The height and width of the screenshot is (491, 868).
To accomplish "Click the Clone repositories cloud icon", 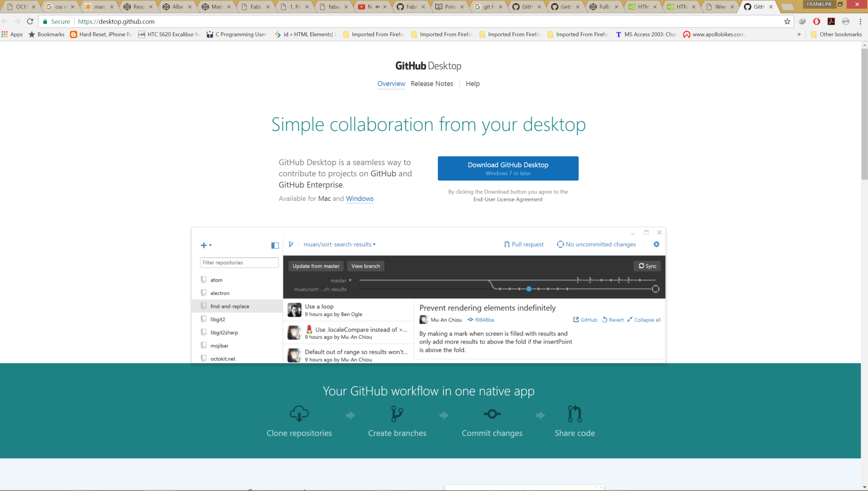I will [x=299, y=414].
